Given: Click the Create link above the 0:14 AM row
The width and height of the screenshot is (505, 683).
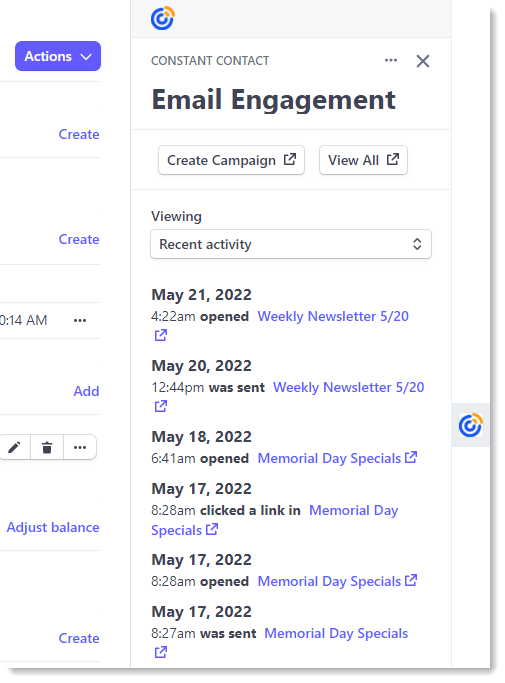Looking at the screenshot, I should (x=79, y=239).
